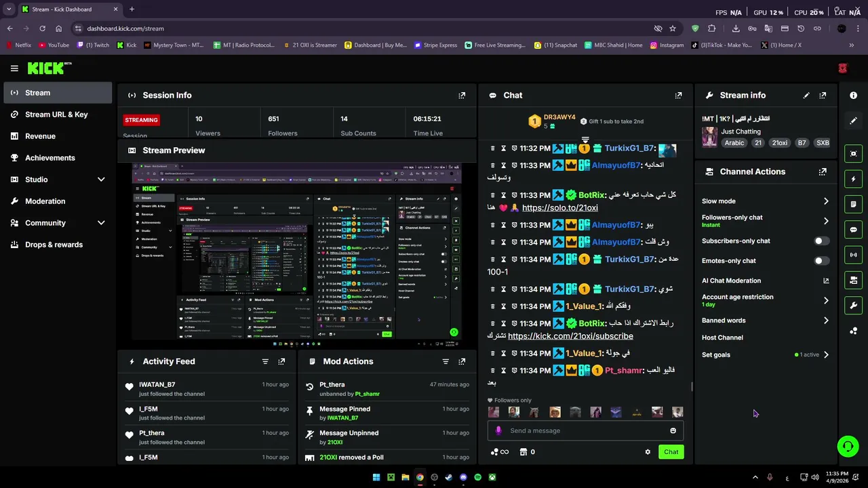This screenshot has height=488, width=868.
Task: Open the Revenue page
Action: click(x=58, y=136)
